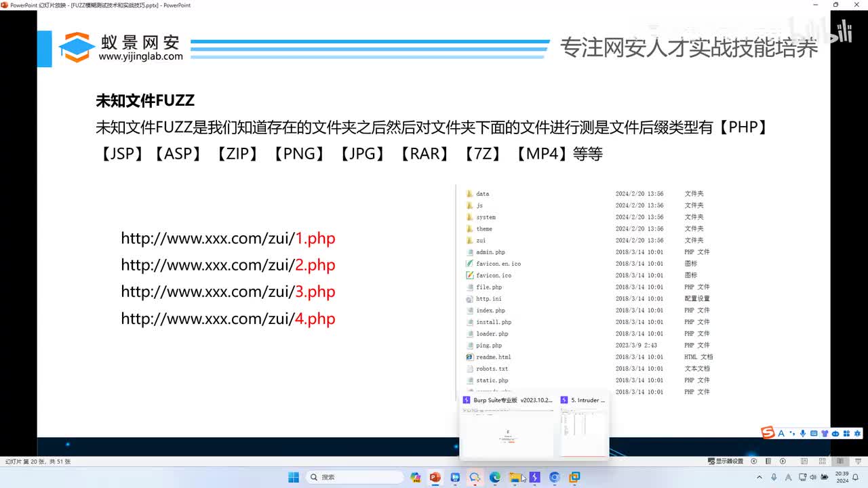This screenshot has width=868, height=488.
Task: Click the readme.html file name
Action: 494,357
